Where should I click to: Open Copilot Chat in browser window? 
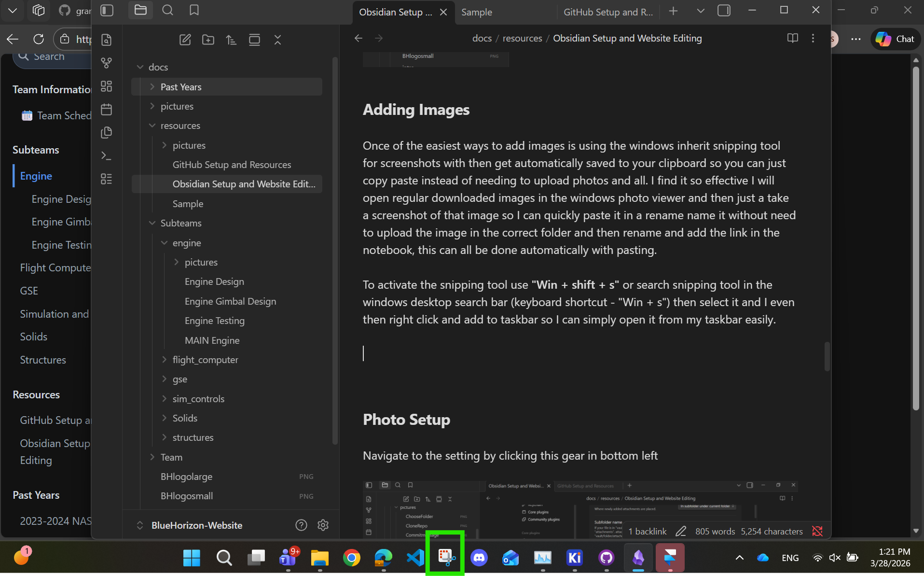coord(896,39)
